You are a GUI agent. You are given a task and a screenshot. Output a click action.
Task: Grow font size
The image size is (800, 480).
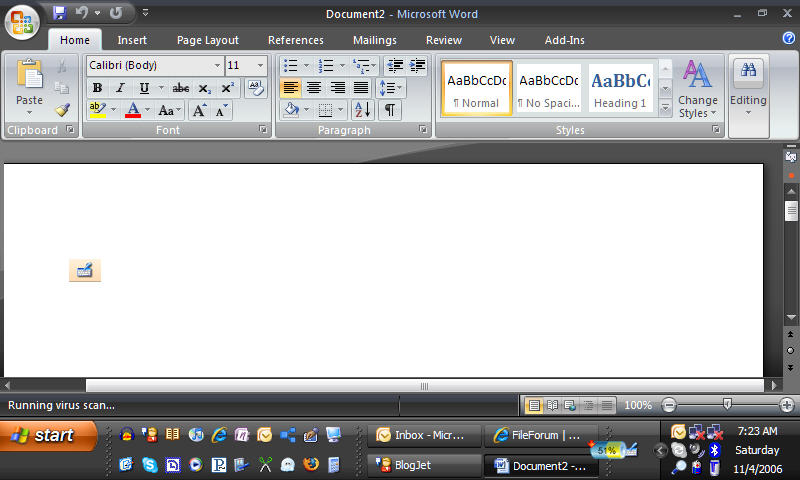[198, 110]
